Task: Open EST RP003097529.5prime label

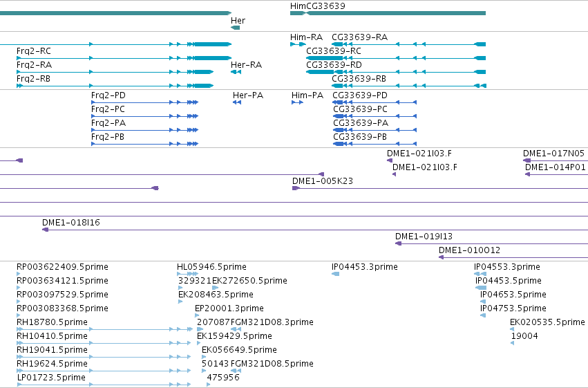Action: 62,295
